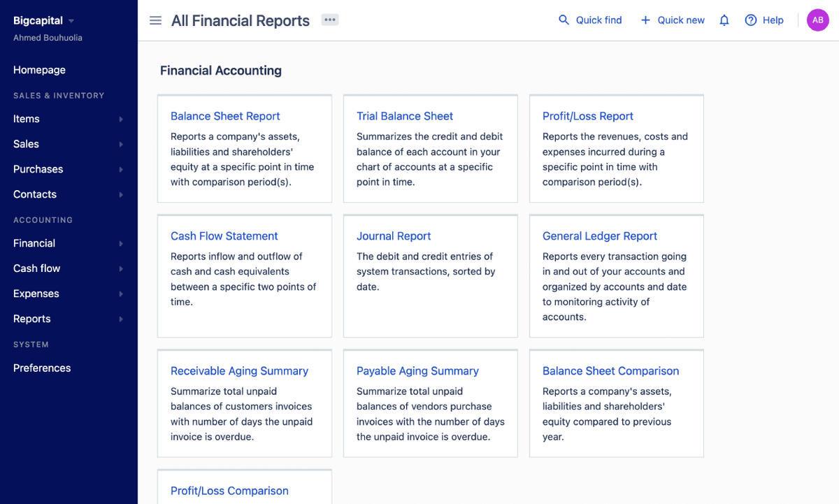839x504 pixels.
Task: Expand the Cash flow sidebar section
Action: [x=120, y=268]
